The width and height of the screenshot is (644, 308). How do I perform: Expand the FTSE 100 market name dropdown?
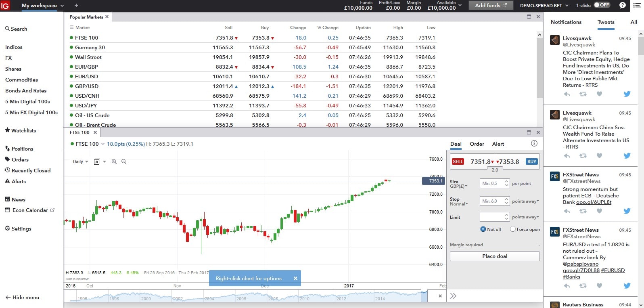pos(103,144)
